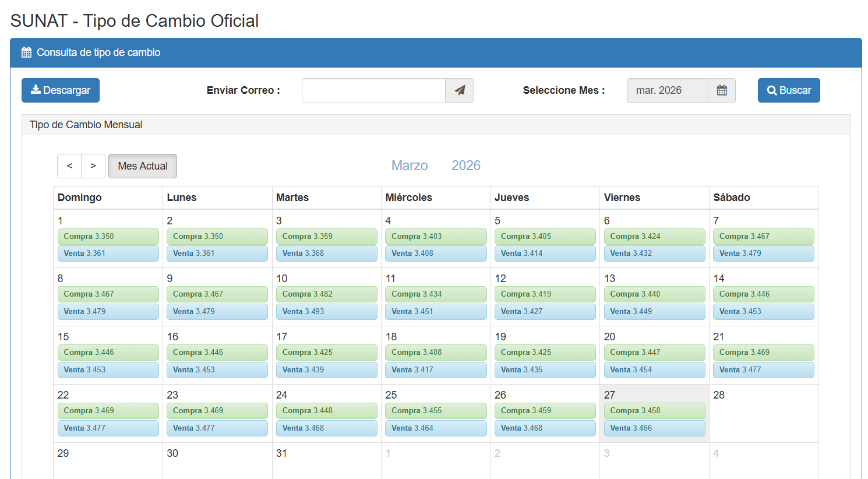Focus the Enviar Correo email field
The height and width of the screenshot is (479, 868).
(373, 90)
